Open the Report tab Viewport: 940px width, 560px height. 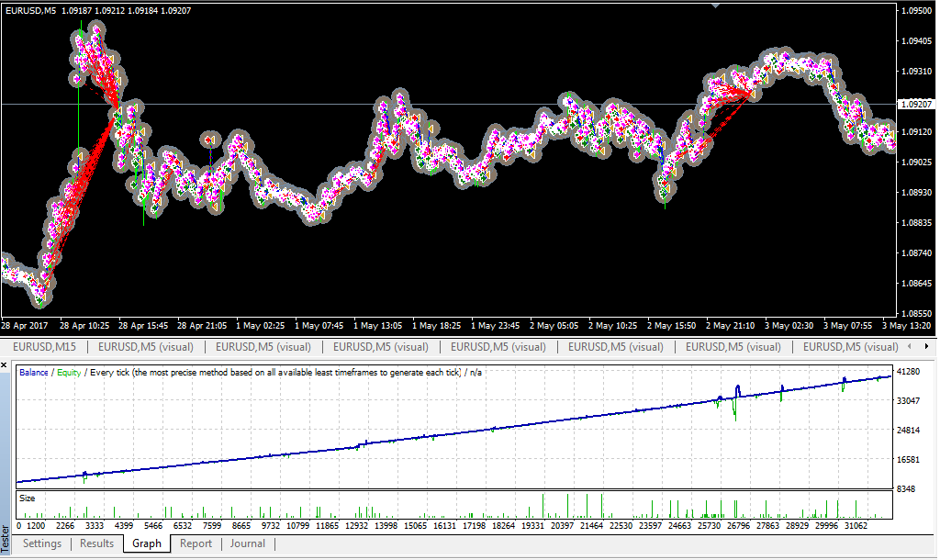196,543
